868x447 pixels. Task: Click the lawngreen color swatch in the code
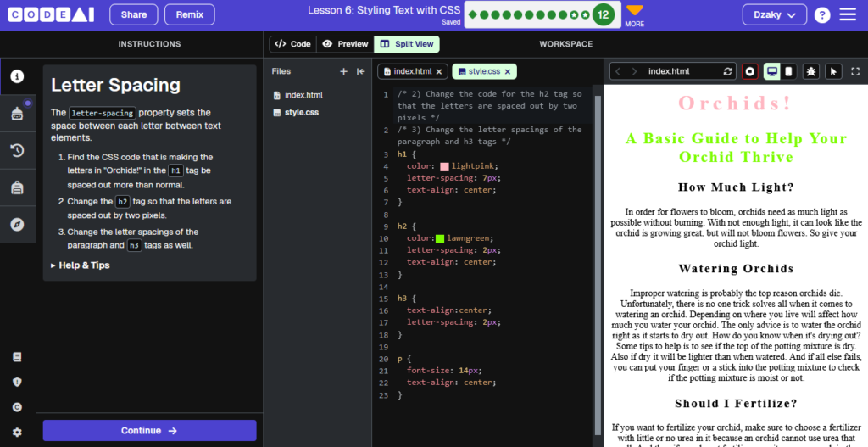(440, 238)
